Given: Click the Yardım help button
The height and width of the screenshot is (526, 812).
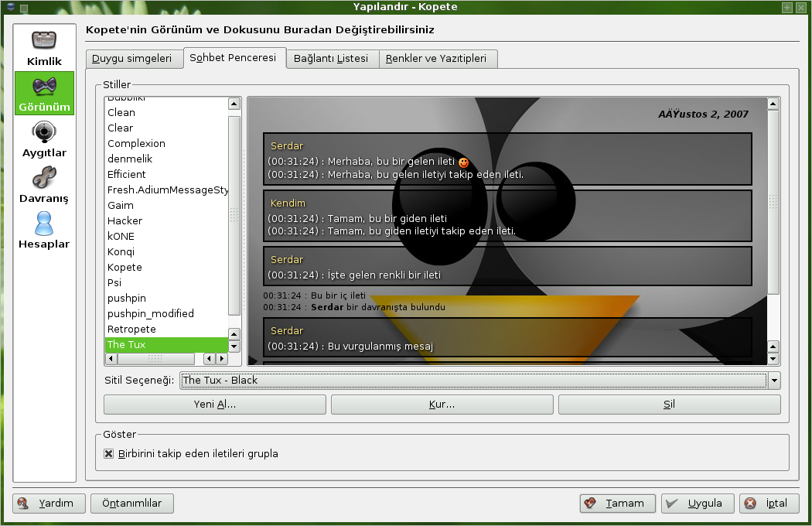Looking at the screenshot, I should [49, 504].
